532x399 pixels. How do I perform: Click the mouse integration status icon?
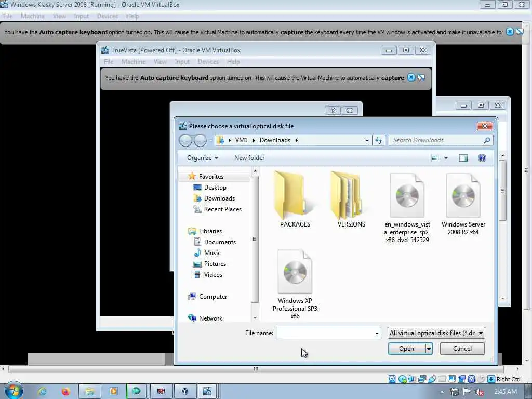[x=481, y=379]
